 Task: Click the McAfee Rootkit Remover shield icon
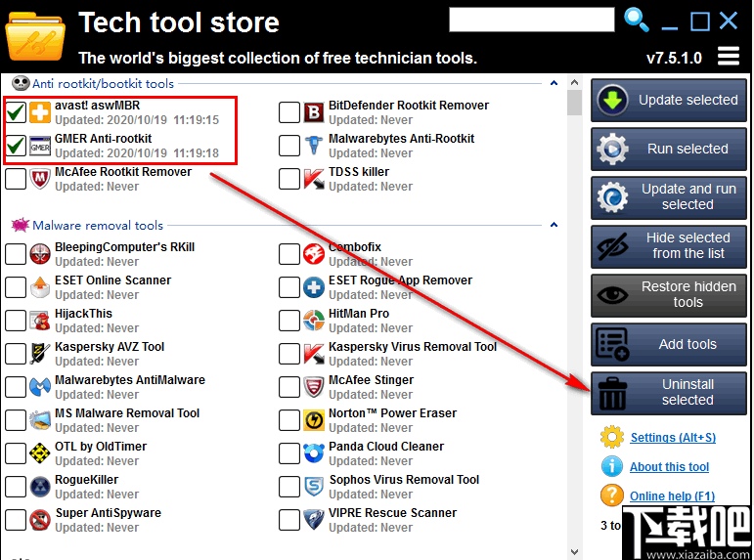[x=40, y=179]
